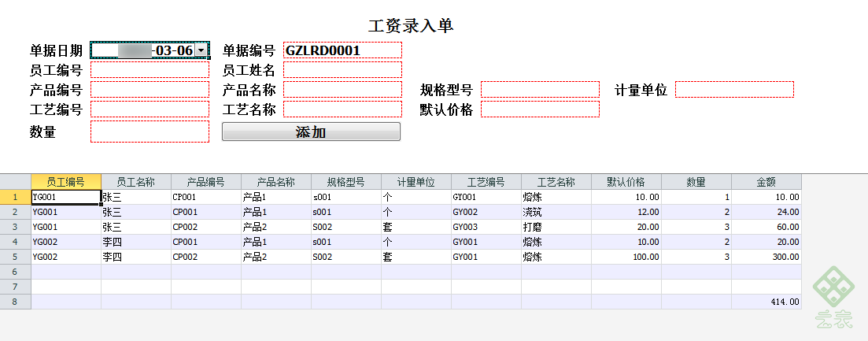Click the 工艺编号 input field
This screenshot has width=868, height=341.
pyautogui.click(x=150, y=109)
